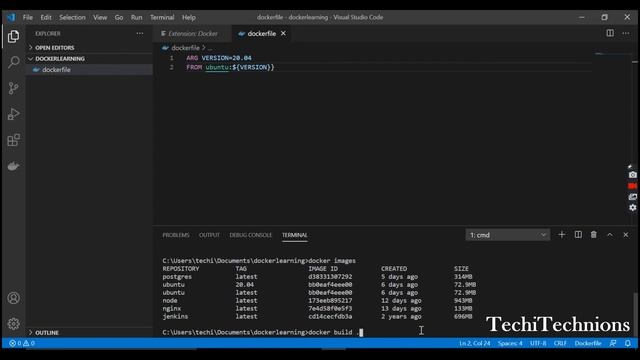Click jenkins row in docker images output
Image resolution: width=640 pixels, height=360 pixels.
317,316
